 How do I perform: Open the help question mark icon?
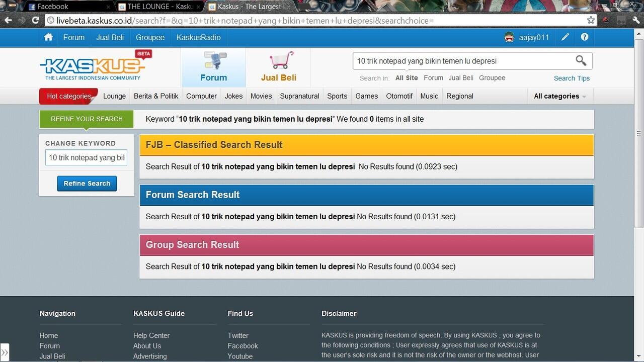pos(584,37)
